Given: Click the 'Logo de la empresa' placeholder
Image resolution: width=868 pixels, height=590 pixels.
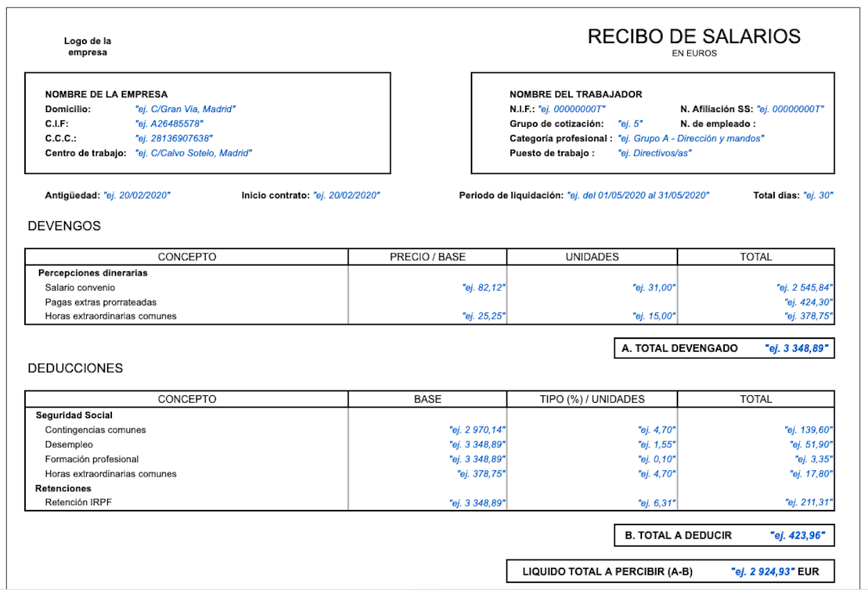Looking at the screenshot, I should click(x=88, y=47).
